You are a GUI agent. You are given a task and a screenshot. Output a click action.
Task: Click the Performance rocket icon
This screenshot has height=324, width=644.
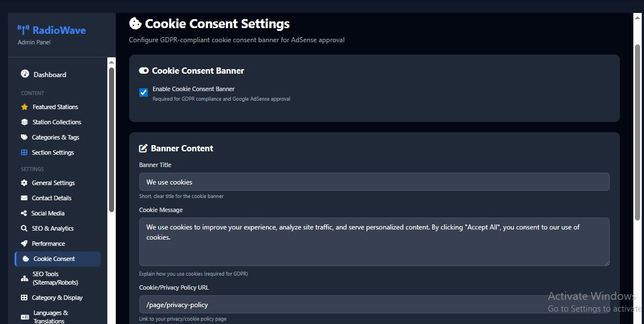24,244
